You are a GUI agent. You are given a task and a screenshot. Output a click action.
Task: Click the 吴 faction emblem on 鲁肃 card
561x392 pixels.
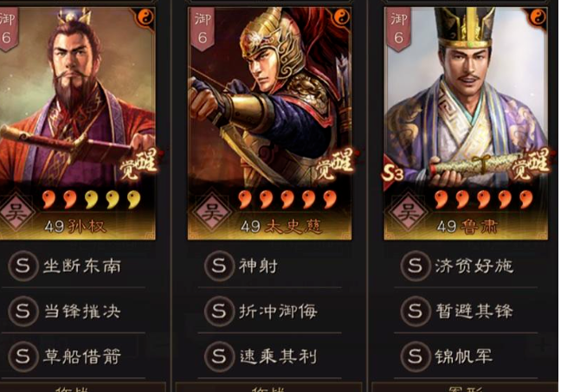(408, 213)
